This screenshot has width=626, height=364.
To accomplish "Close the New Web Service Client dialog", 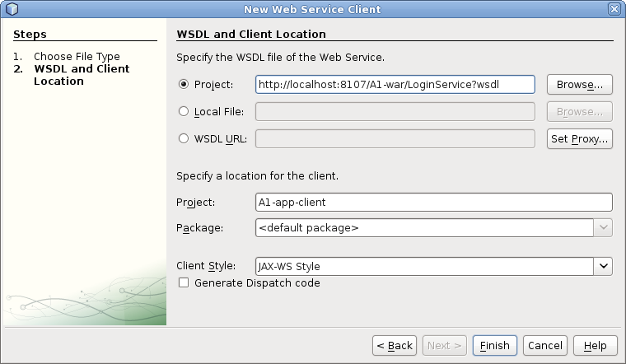I will point(614,9).
